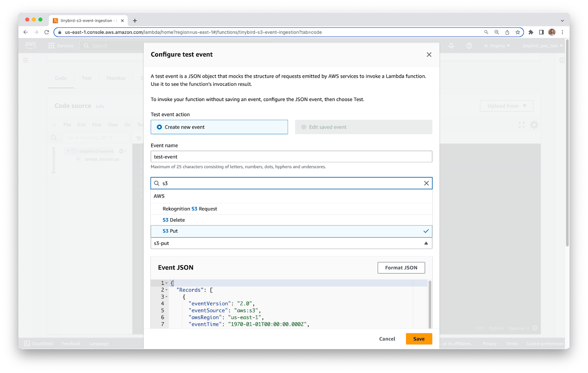Screen dimensions: 588x373
Task: Choose the S3 Put template option
Action: point(291,231)
